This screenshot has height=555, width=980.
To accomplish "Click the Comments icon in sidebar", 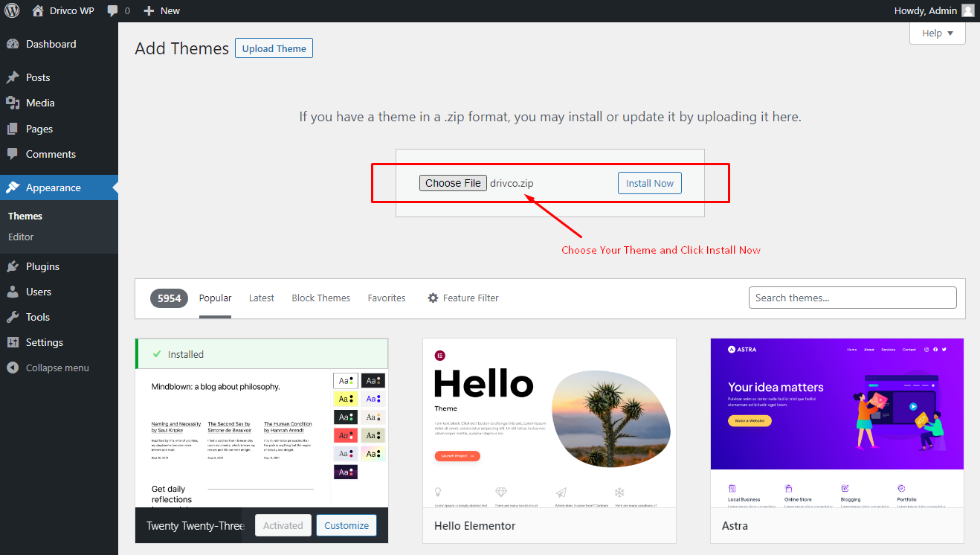I will point(13,154).
